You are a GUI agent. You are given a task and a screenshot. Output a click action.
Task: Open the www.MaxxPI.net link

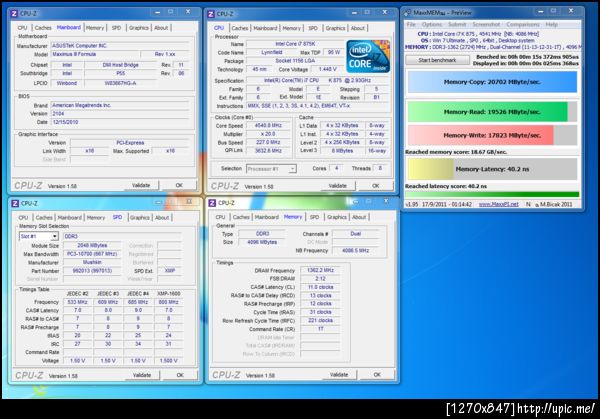coord(499,204)
